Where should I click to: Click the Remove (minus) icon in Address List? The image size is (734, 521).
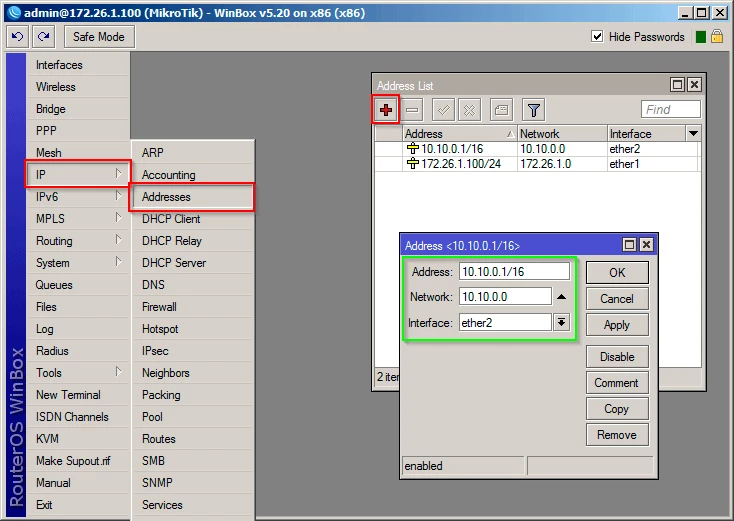click(x=413, y=109)
